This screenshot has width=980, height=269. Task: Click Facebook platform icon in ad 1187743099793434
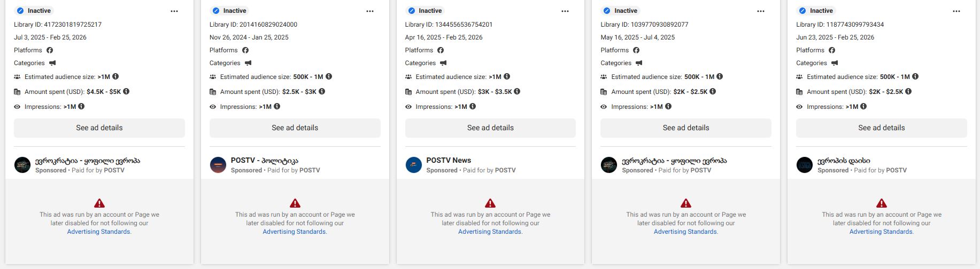(x=832, y=50)
